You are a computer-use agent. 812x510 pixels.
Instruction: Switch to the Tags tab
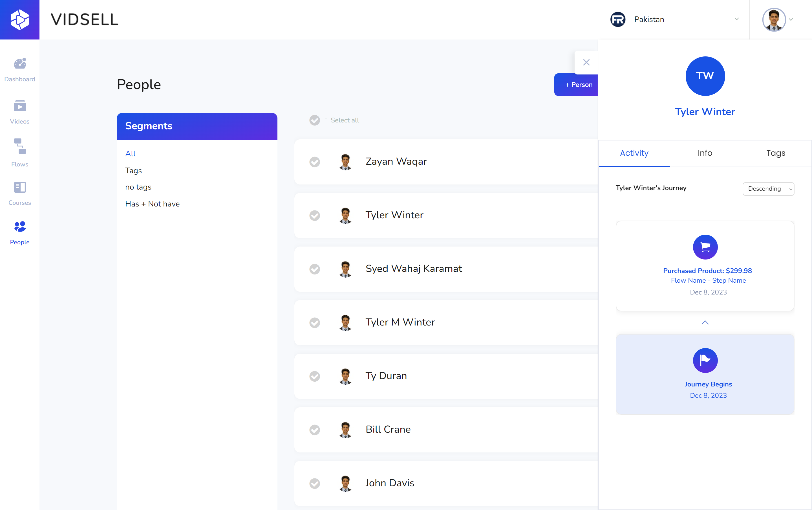point(776,153)
